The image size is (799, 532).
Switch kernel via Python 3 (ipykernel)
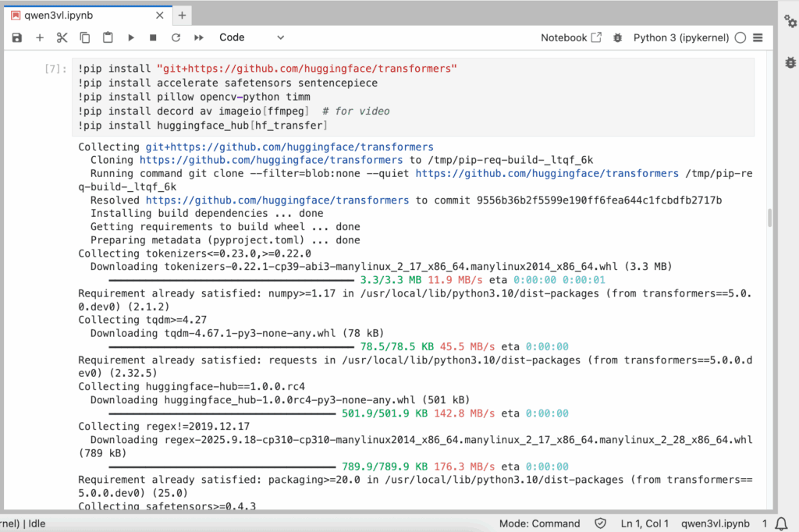click(x=680, y=37)
